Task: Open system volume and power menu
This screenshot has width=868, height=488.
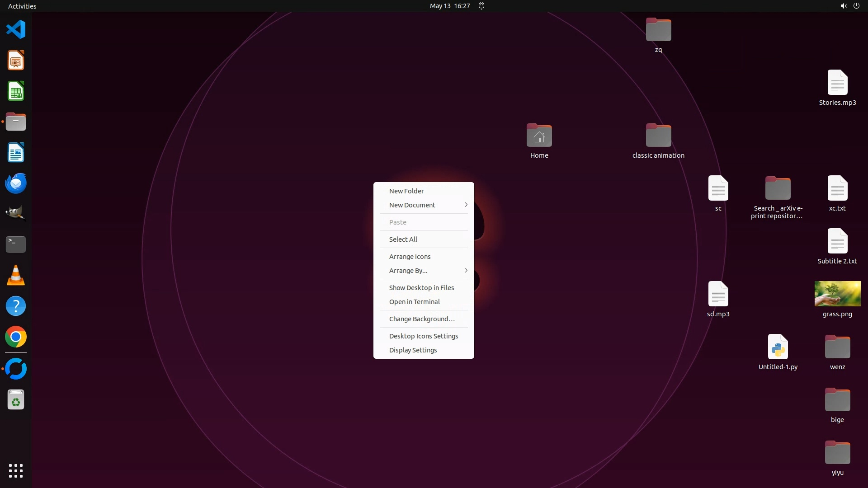Action: coord(849,6)
